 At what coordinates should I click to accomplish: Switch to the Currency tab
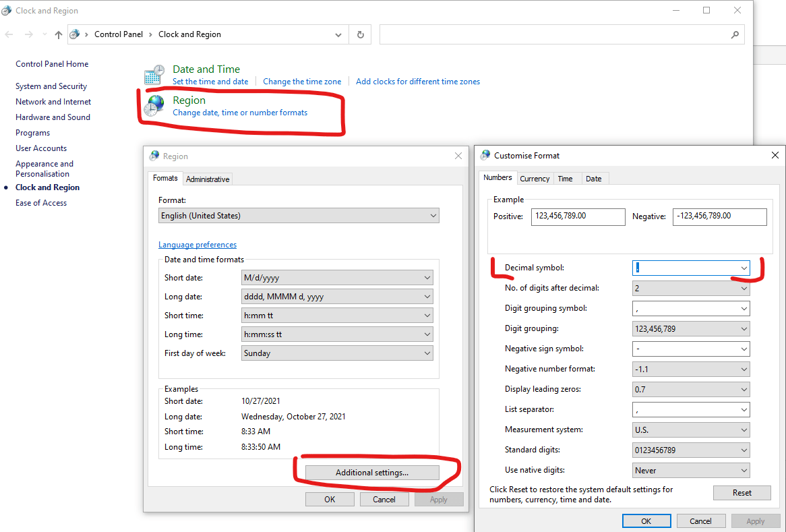[534, 178]
